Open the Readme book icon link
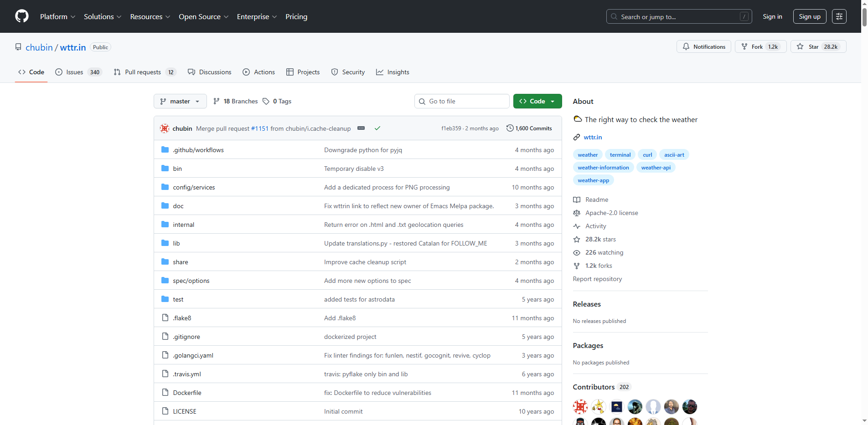Viewport: 868px width, 425px height. coord(577,200)
